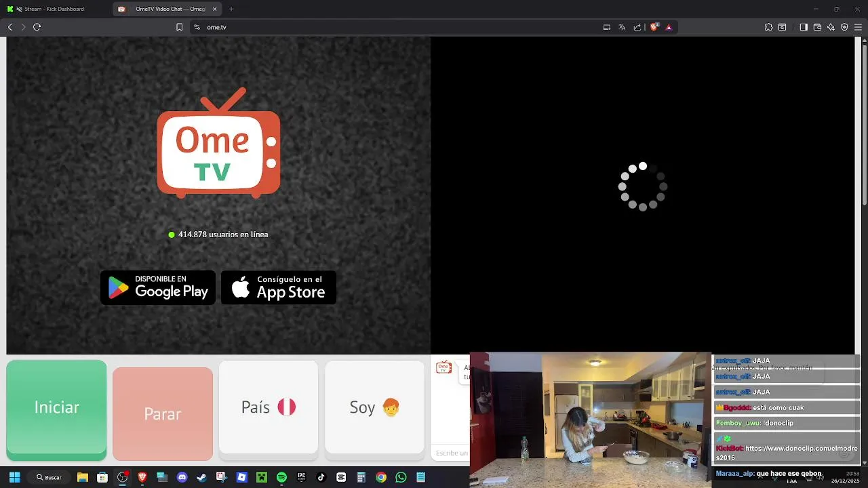The width and height of the screenshot is (868, 488).
Task: Open File Explorer from taskbar
Action: [x=82, y=477]
